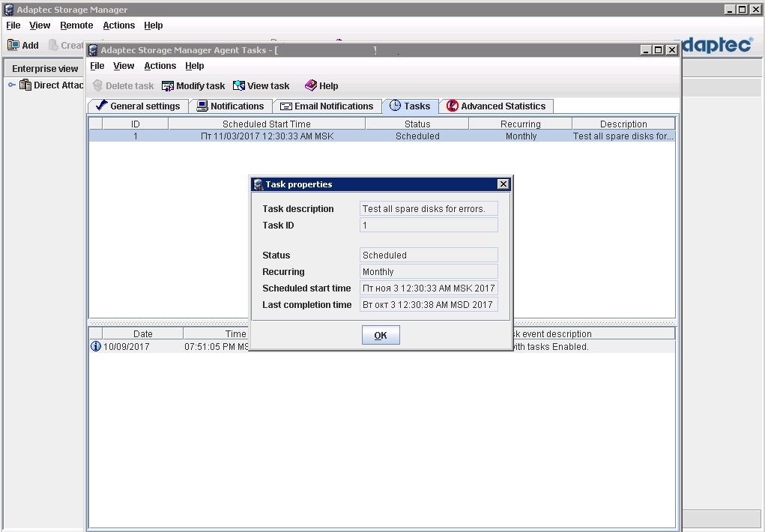Open the Actions menu in Agent Tasks window
The image size is (765, 532).
point(160,66)
